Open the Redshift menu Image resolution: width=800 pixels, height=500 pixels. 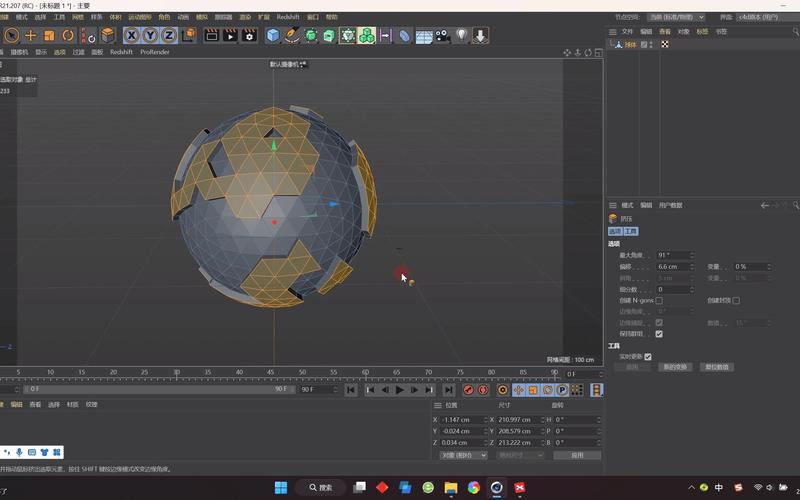click(x=287, y=17)
